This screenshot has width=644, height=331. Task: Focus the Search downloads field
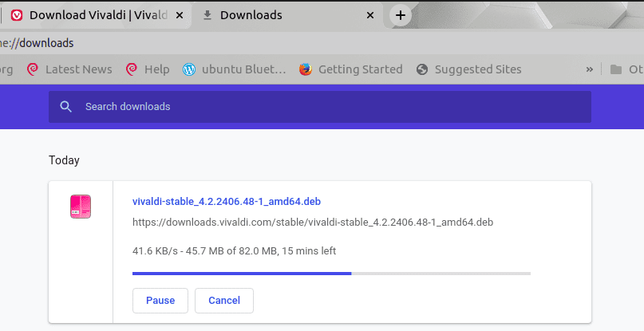319,107
